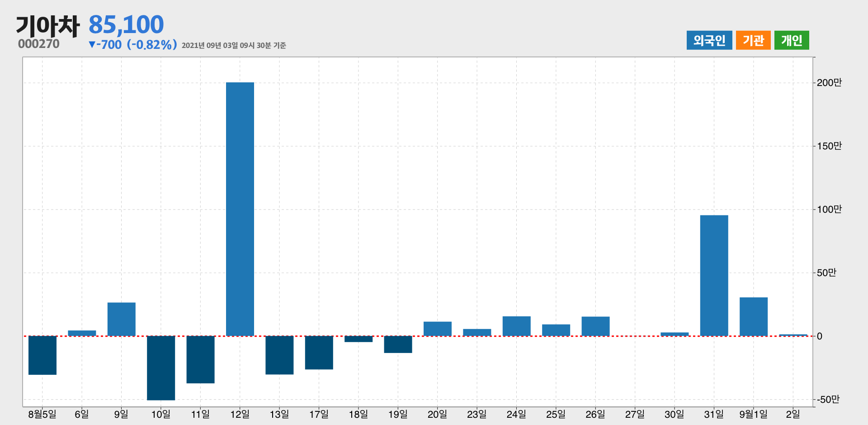The height and width of the screenshot is (425, 868).
Task: Click the bar for 20일
Action: tap(438, 329)
